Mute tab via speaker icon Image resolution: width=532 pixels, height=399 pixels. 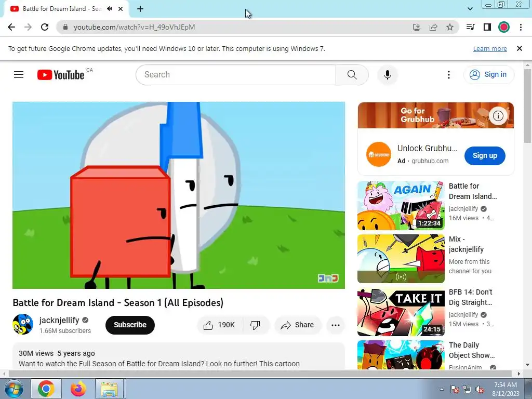pyautogui.click(x=109, y=9)
